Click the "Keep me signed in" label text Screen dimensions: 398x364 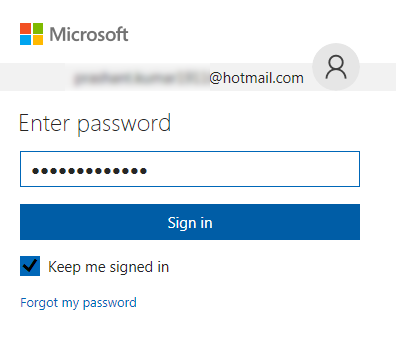(109, 267)
